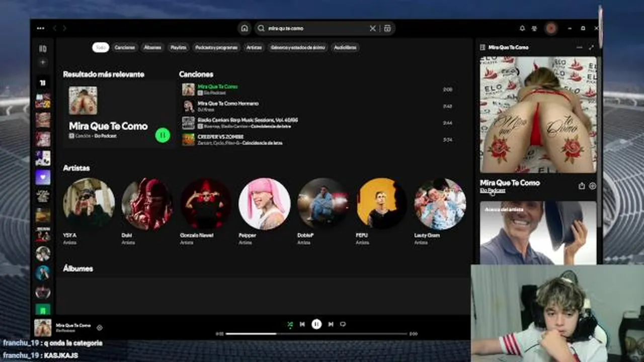Select Podcasts y programas filter chip
This screenshot has width=644, height=362.
pyautogui.click(x=217, y=47)
